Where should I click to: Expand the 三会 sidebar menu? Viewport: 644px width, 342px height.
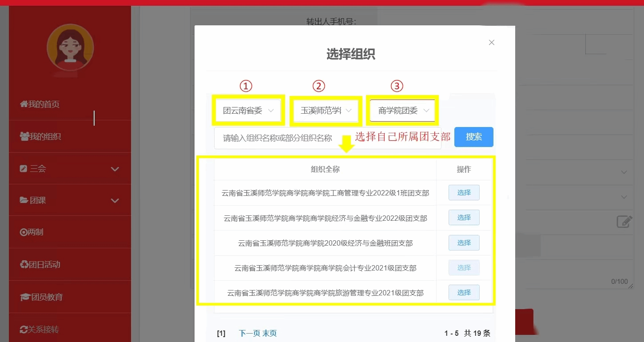pos(115,169)
